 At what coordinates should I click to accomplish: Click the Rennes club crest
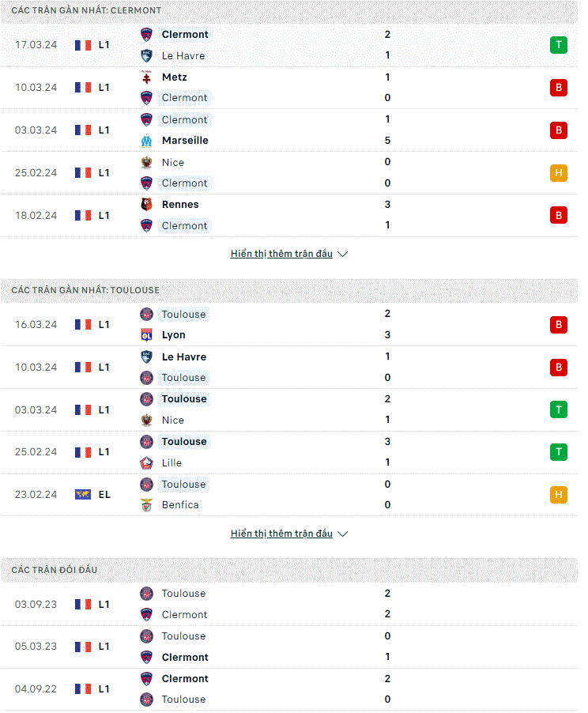click(x=146, y=205)
